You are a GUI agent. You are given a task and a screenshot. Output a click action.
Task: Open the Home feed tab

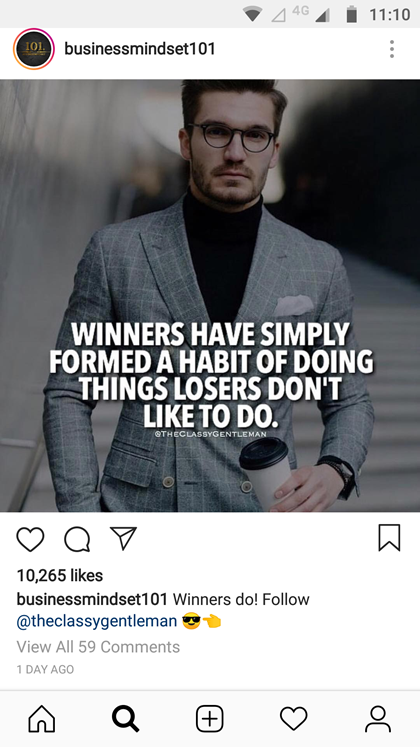click(x=42, y=718)
